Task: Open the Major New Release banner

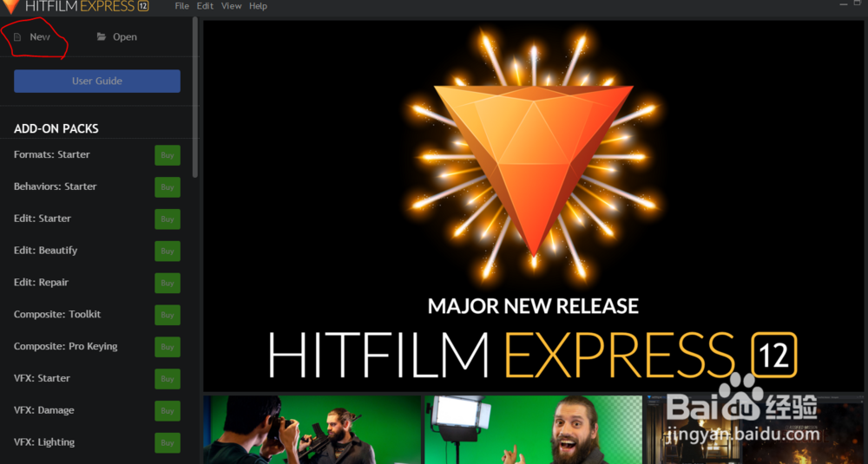Action: tap(533, 206)
